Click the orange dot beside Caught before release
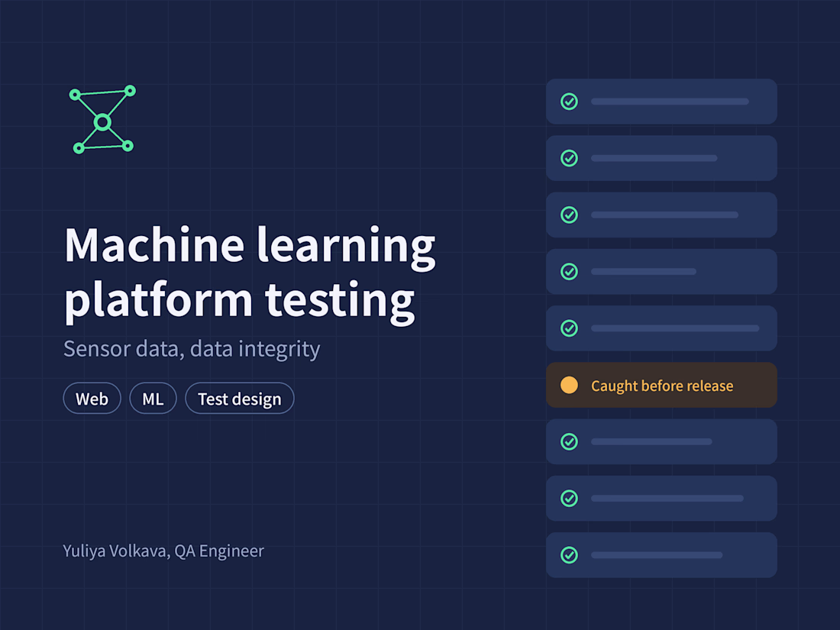 point(569,385)
